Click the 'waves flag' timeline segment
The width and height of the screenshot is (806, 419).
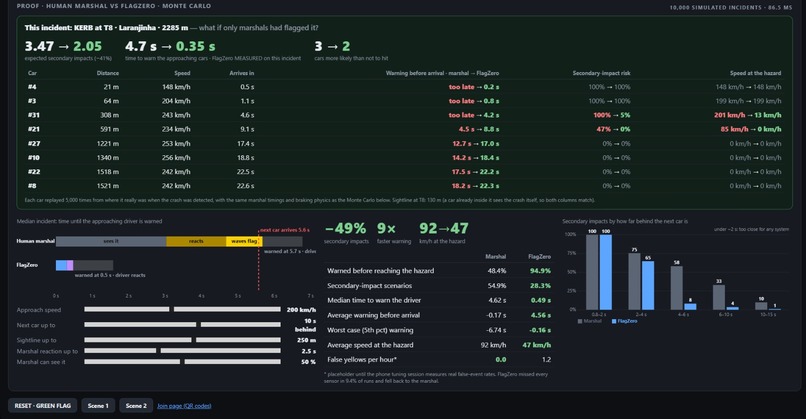pyautogui.click(x=244, y=241)
